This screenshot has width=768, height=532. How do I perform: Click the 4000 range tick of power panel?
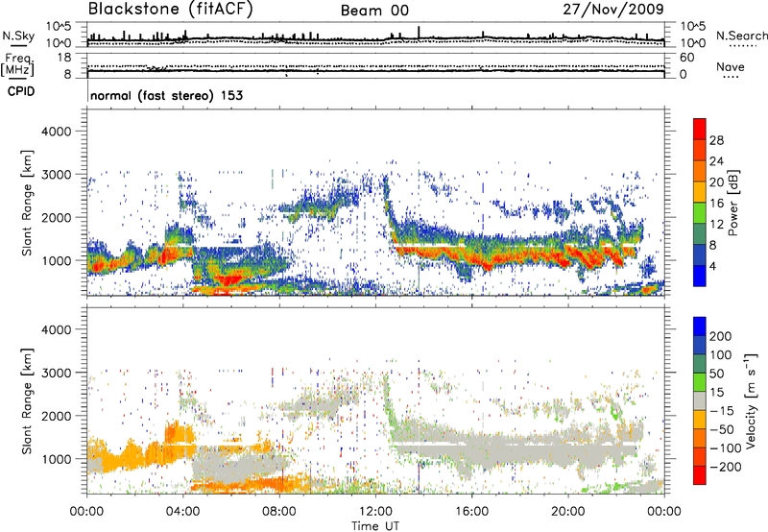pos(56,132)
